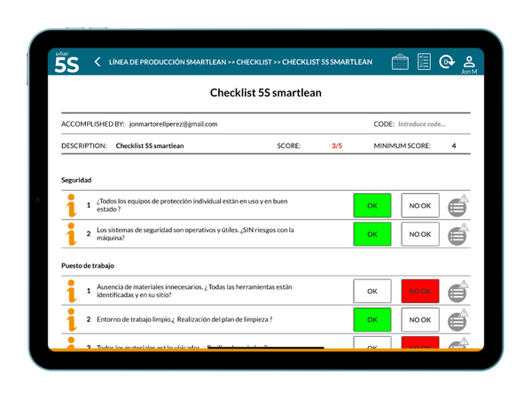The height and width of the screenshot is (399, 532).
Task: Mark OK for equipos de protección individual
Action: point(372,206)
